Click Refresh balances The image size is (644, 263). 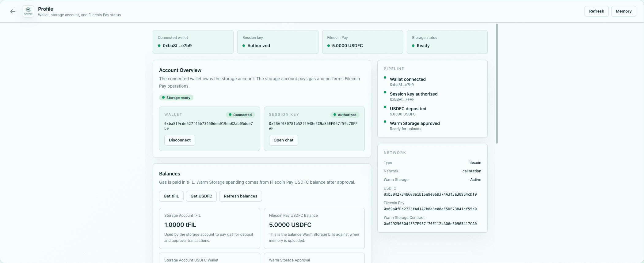point(240,196)
